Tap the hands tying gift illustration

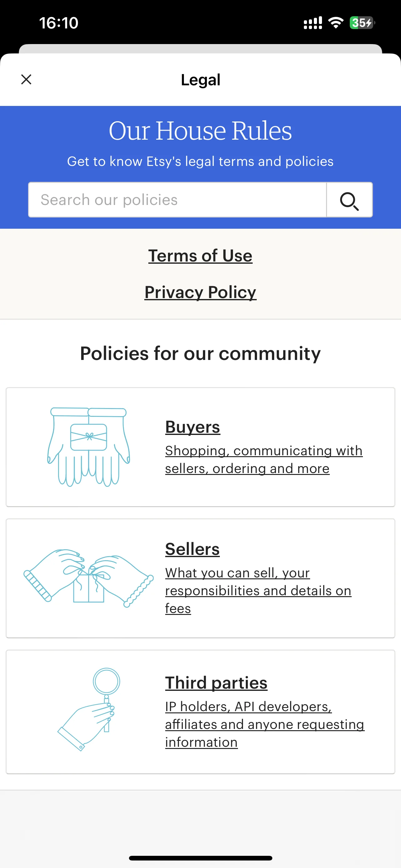click(x=89, y=578)
